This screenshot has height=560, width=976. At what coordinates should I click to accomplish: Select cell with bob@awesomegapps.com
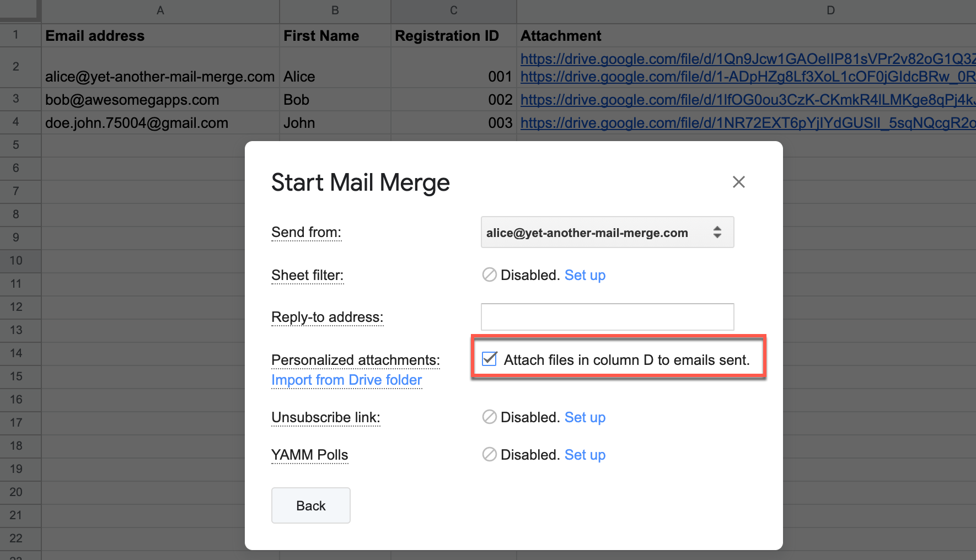(132, 100)
